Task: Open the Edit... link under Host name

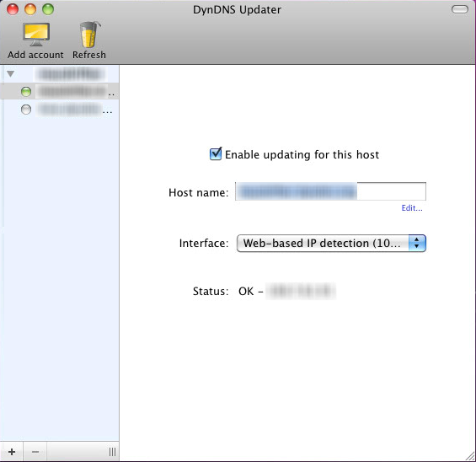Action: (412, 208)
